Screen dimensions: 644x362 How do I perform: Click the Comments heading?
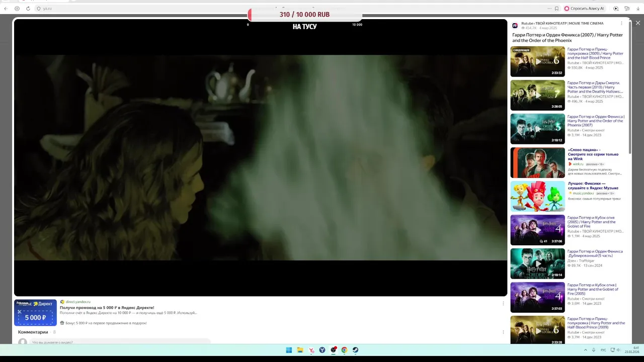click(x=33, y=332)
